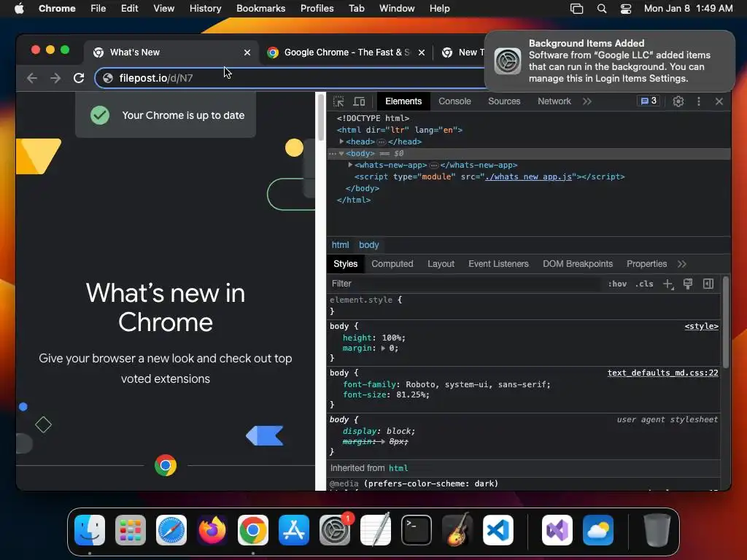Screen dimensions: 747x560
Task: Close the Google Chrome - The Fast tab
Action: click(x=421, y=52)
